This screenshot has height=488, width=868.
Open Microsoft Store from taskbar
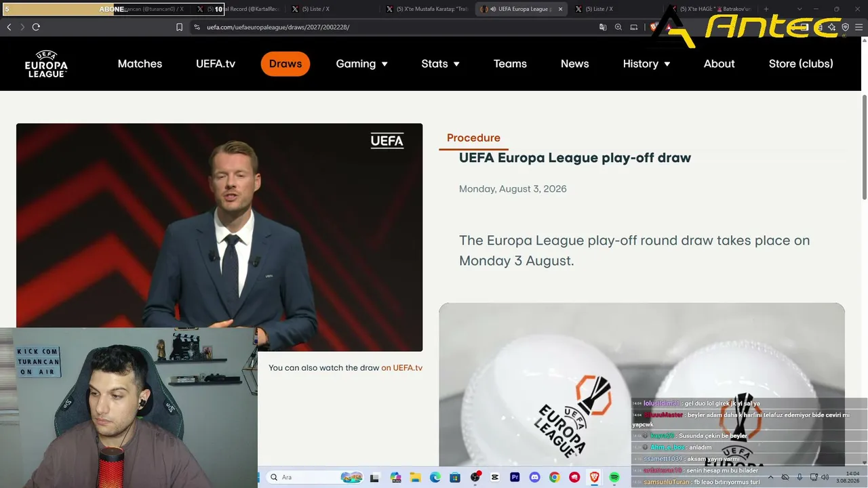455,477
